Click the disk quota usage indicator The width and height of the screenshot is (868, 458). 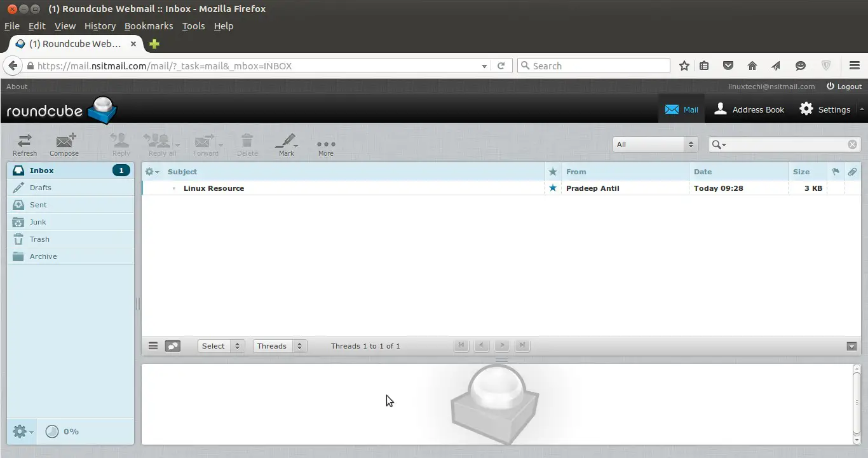[x=62, y=431]
